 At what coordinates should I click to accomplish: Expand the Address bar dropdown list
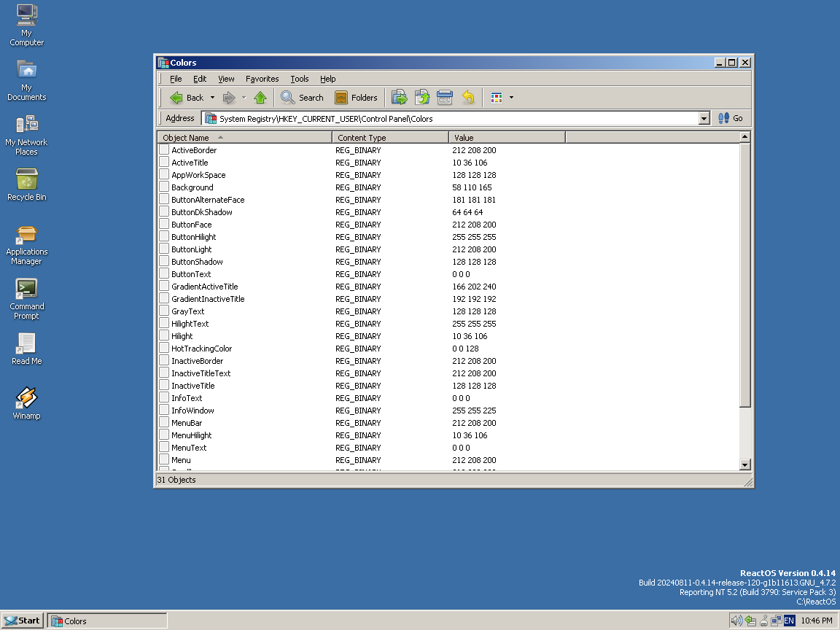[x=704, y=118]
